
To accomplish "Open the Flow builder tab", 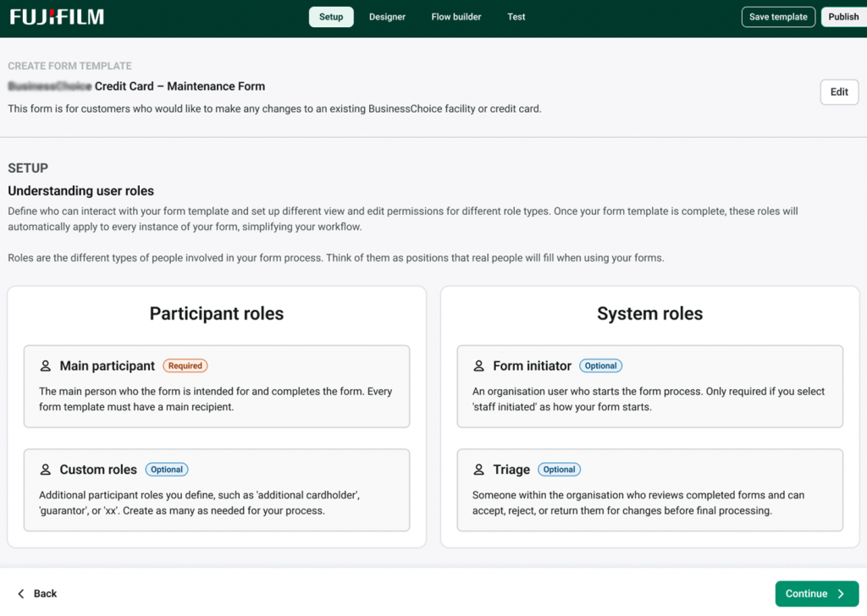I will point(456,16).
